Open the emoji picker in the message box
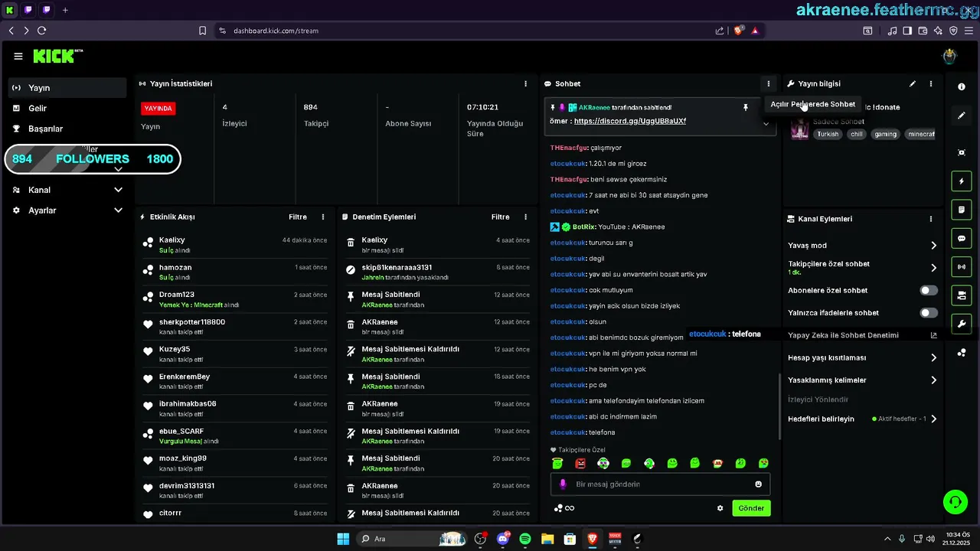Image resolution: width=980 pixels, height=551 pixels. (759, 484)
